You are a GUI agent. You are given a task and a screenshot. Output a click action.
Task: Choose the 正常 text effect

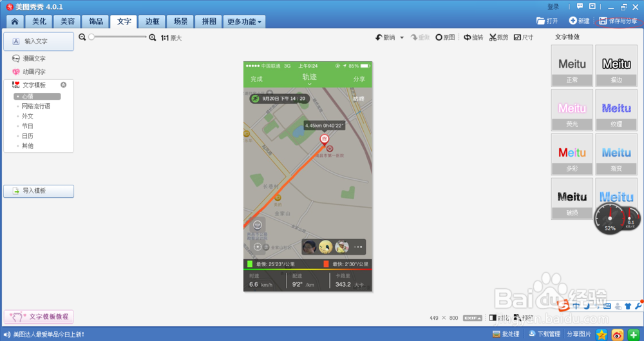tap(572, 65)
